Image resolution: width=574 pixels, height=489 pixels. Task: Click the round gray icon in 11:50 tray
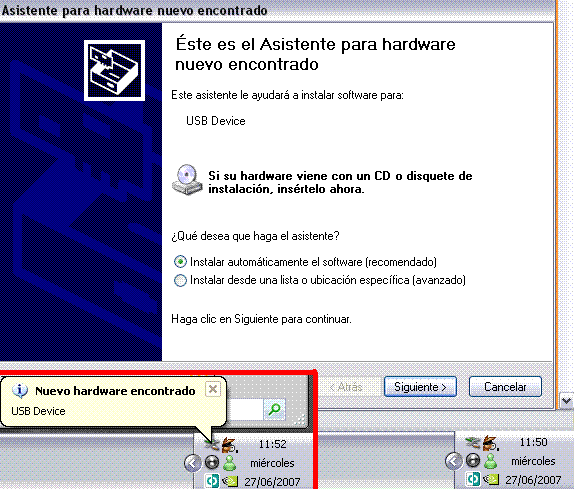coord(473,461)
